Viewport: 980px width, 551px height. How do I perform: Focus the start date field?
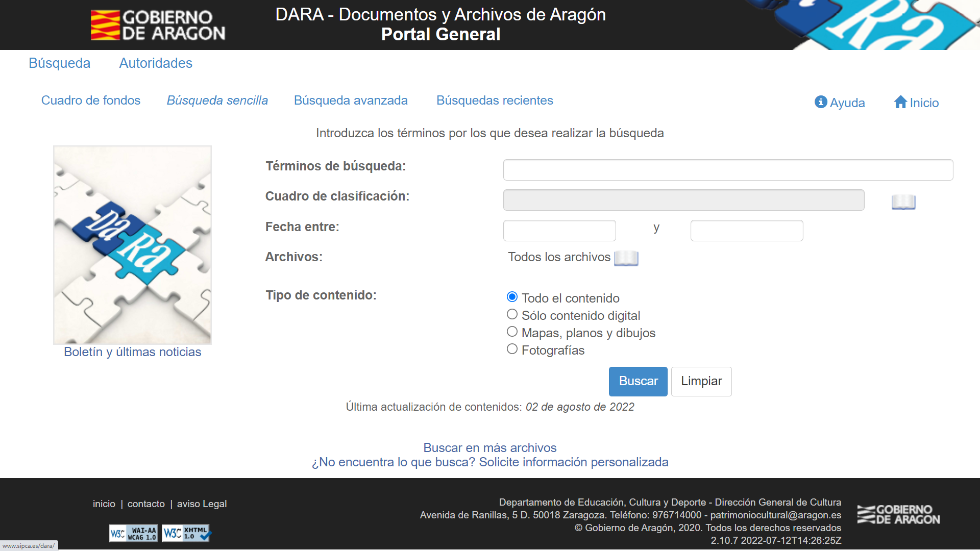point(559,231)
